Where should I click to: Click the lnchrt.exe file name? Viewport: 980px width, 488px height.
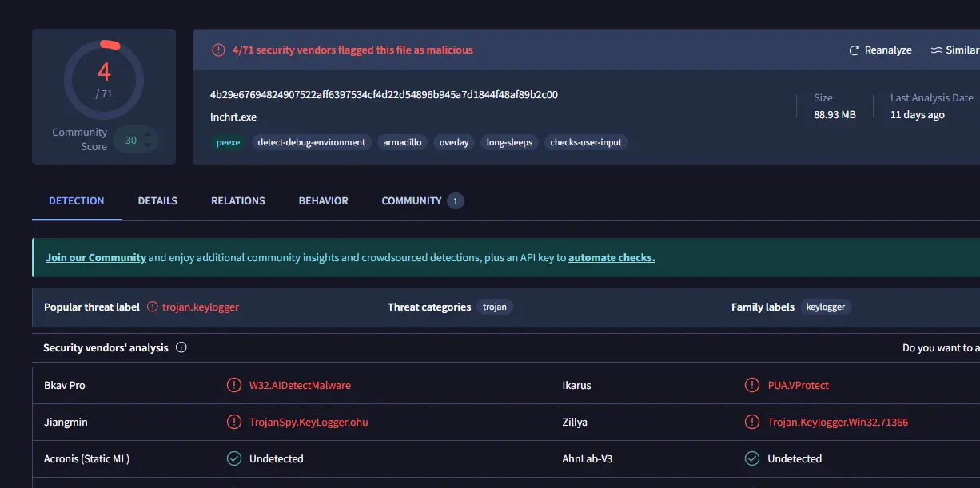point(233,117)
